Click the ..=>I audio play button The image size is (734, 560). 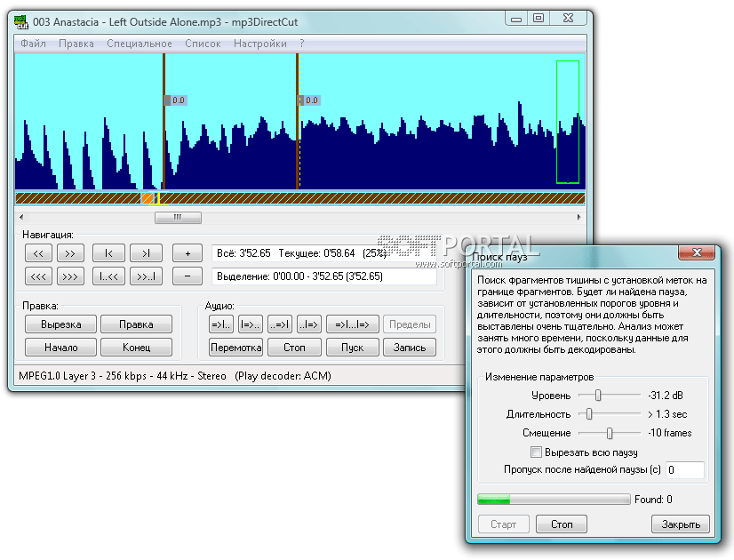pos(280,324)
